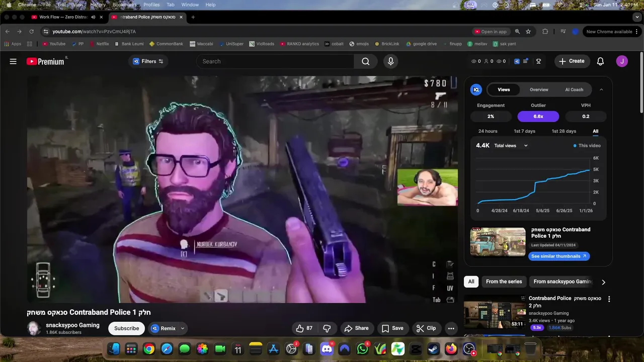Viewport: 644px width, 362px height.
Task: Open the Bookmarks menu in menu bar
Action: click(x=124, y=5)
